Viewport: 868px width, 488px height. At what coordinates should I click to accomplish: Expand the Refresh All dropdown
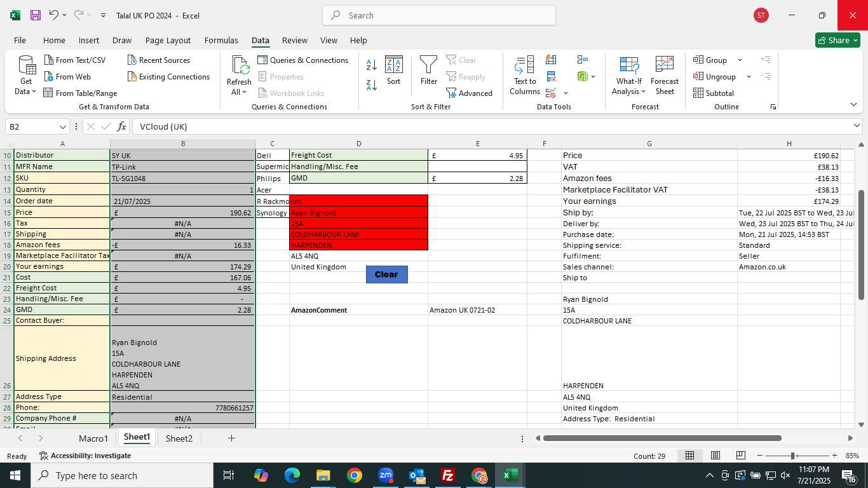(239, 92)
